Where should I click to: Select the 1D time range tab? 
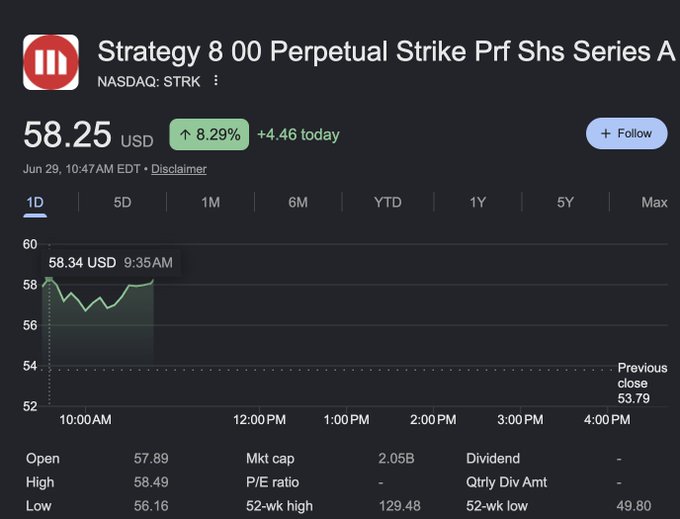click(x=35, y=202)
